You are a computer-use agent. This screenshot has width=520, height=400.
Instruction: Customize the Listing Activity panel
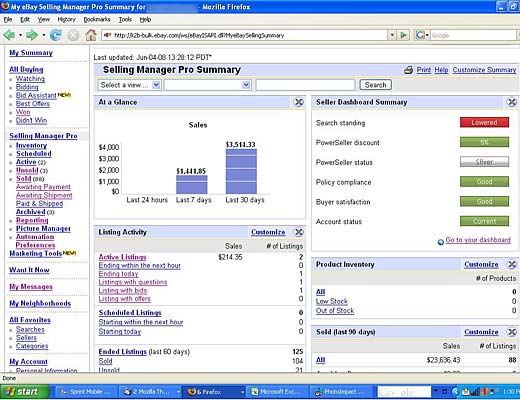[x=268, y=232]
